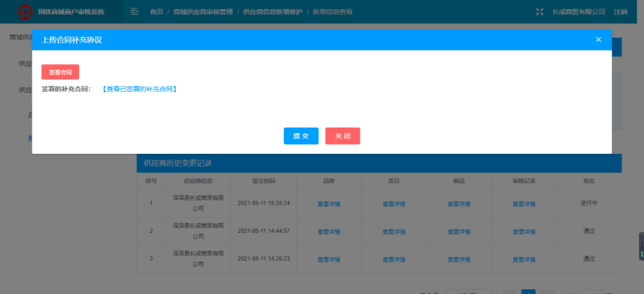Image resolution: width=644 pixels, height=294 pixels.
Task: Click the 类目 column header
Action: [x=394, y=181]
